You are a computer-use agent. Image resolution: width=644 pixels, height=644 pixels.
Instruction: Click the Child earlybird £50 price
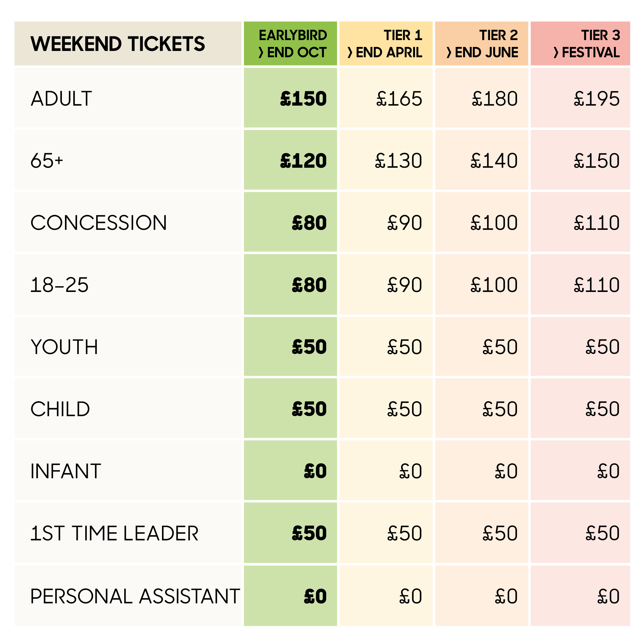[309, 409]
